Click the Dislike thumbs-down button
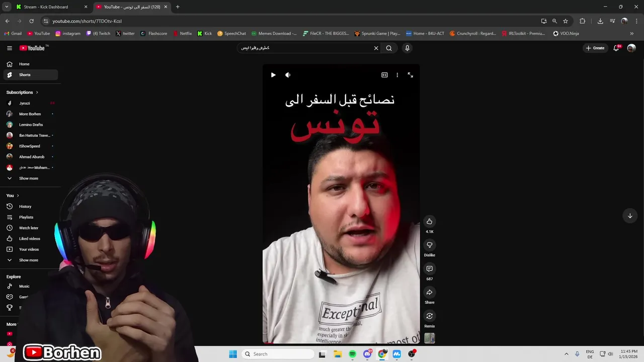 [x=429, y=245]
